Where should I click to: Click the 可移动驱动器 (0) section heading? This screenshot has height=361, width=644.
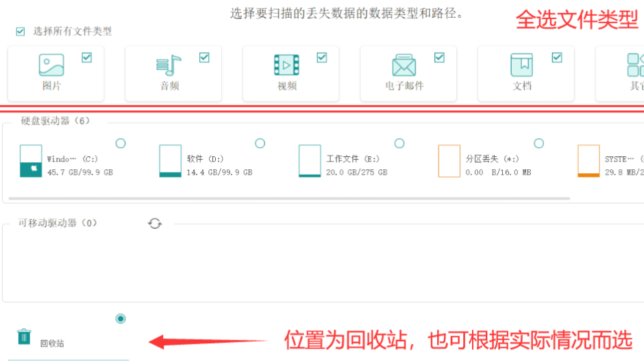coord(58,223)
